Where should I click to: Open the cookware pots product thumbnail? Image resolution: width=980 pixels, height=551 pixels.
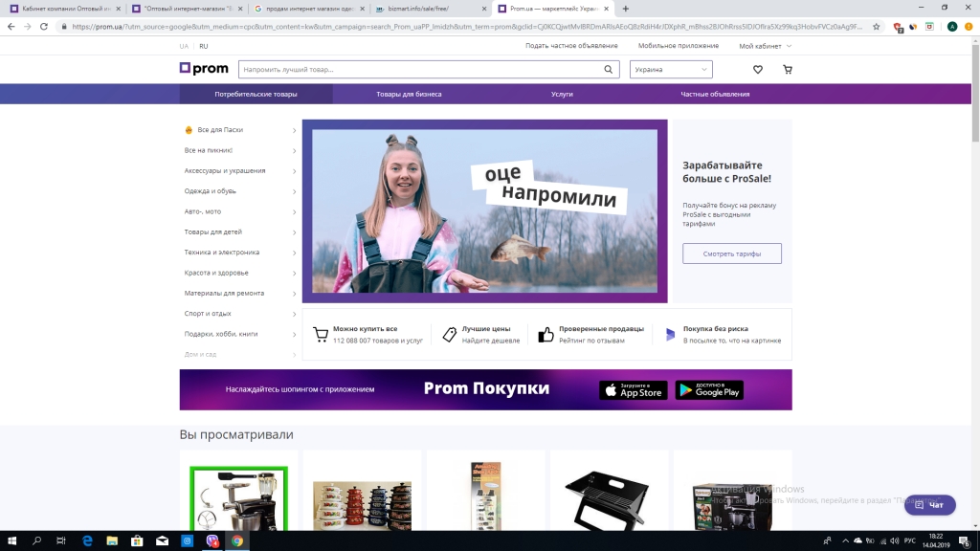coord(363,505)
